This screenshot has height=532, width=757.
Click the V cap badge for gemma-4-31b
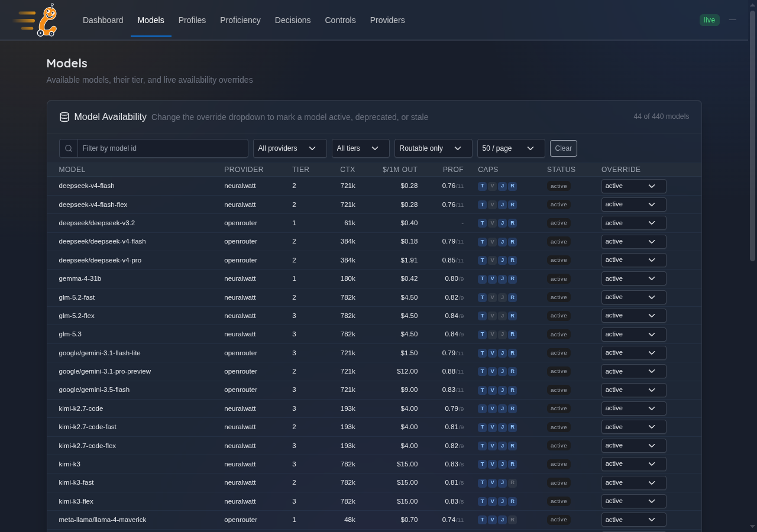492,279
